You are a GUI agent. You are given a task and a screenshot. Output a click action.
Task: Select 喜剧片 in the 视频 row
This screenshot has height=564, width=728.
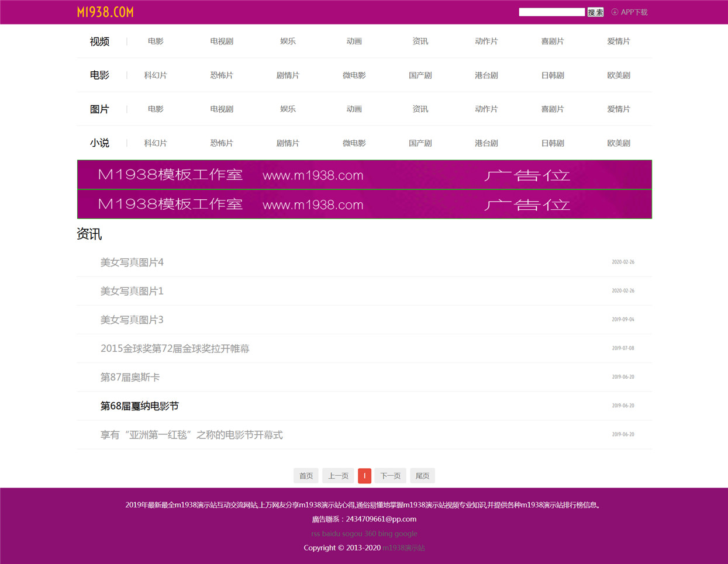click(x=552, y=41)
